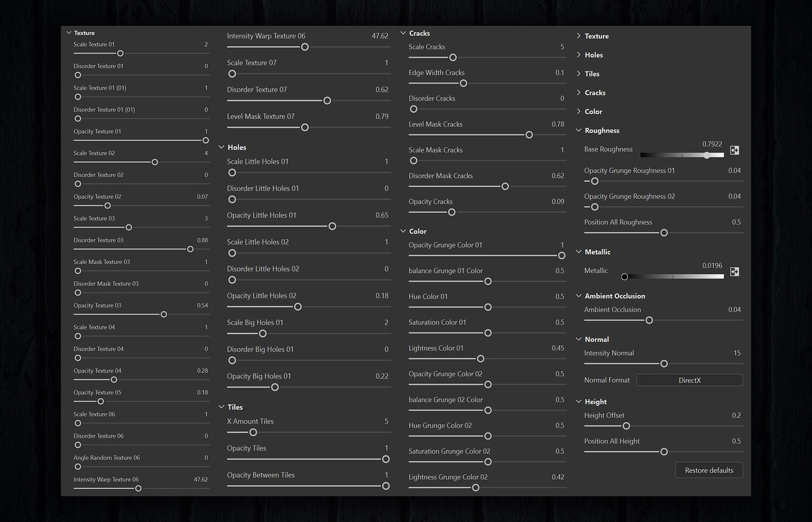Viewport: 812px width, 522px height.
Task: Click the Base Roughness gradient slider handle
Action: pos(707,155)
